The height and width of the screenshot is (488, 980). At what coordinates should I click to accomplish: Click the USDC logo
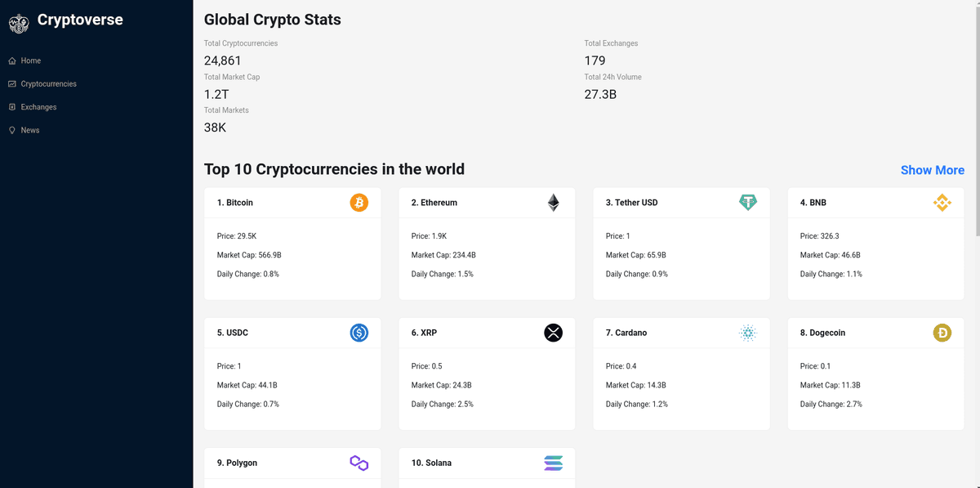tap(359, 333)
